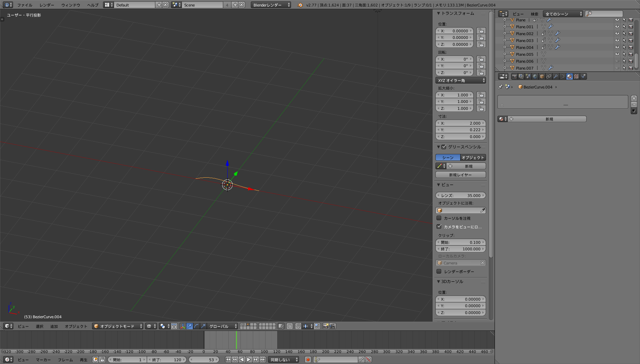Open the グローバル orientation dropdown

click(x=222, y=326)
